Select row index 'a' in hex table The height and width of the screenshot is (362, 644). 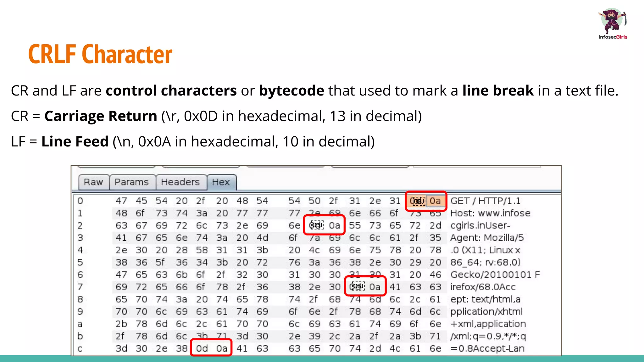point(80,324)
